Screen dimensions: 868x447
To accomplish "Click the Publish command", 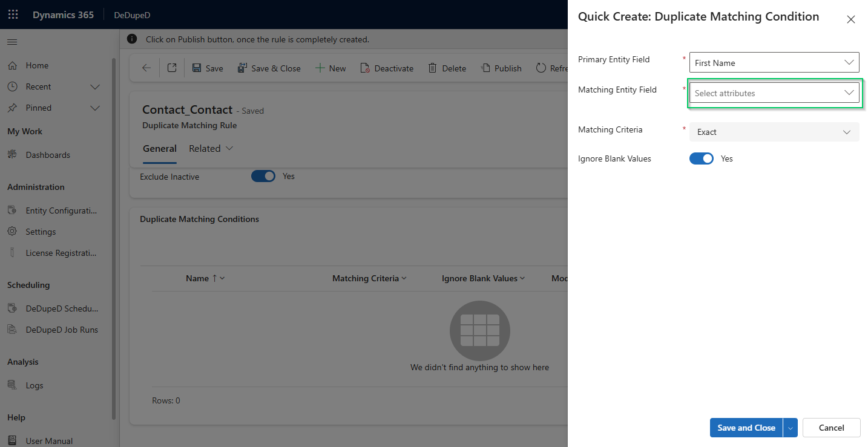I will coord(501,68).
